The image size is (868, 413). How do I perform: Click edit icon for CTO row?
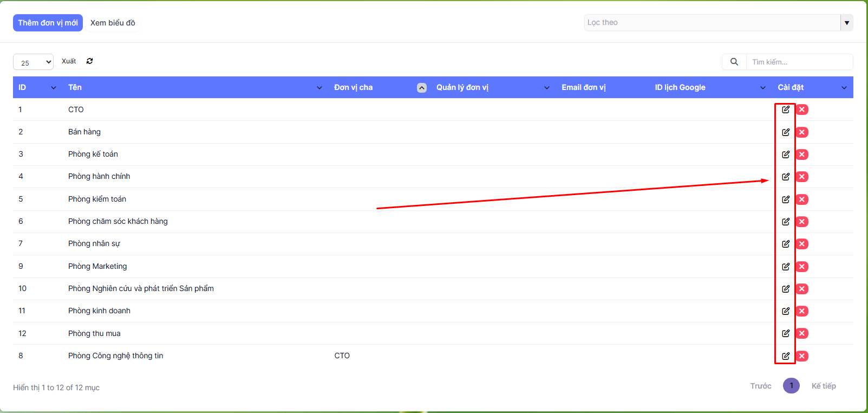(785, 109)
